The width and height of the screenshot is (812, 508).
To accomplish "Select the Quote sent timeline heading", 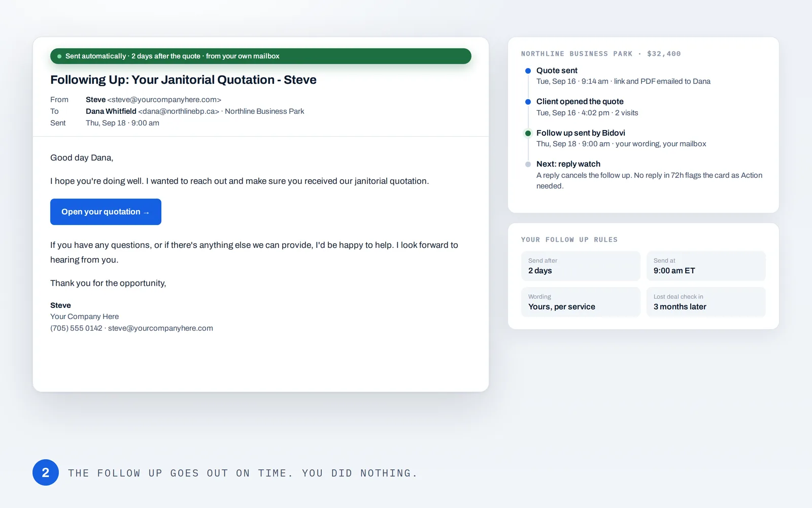I will coord(557,71).
